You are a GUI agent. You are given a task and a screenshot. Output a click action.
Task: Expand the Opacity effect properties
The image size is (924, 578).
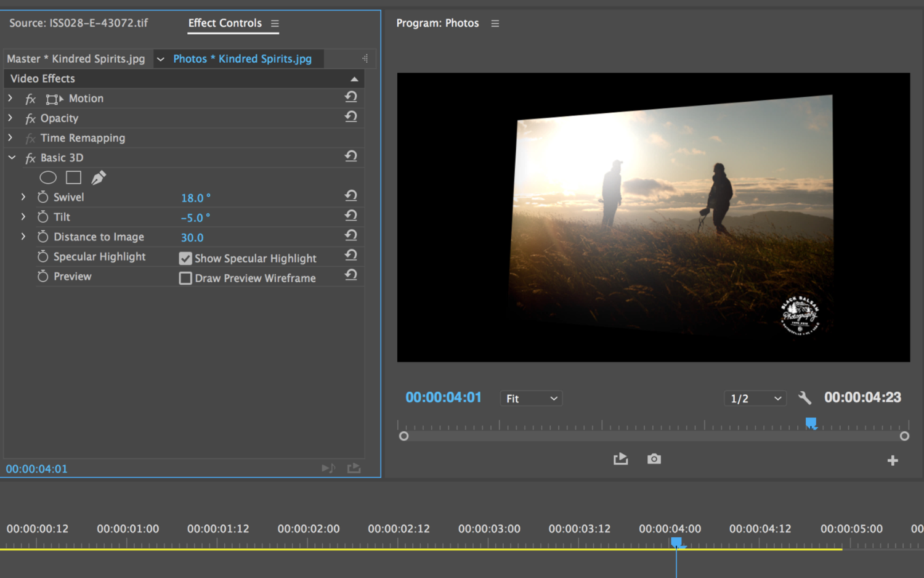coord(10,118)
